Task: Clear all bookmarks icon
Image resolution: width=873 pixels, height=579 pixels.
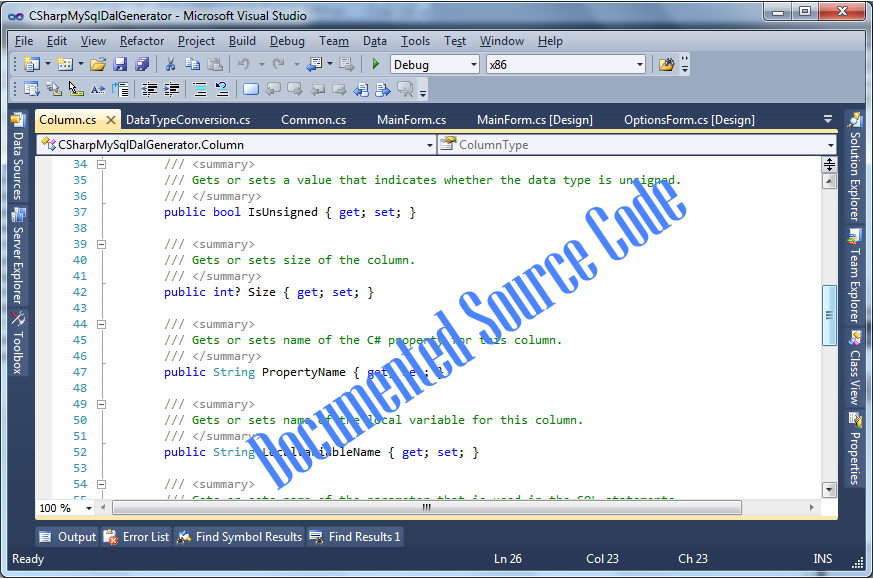Action: pos(405,89)
